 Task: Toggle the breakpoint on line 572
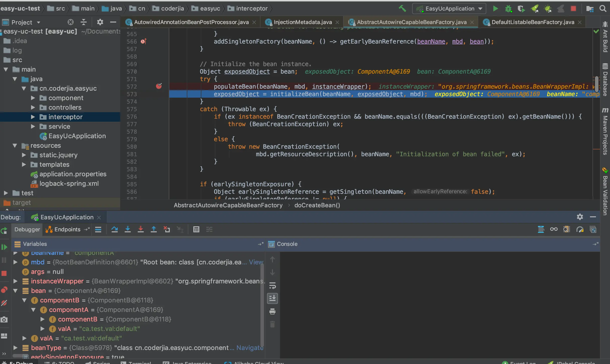click(159, 86)
